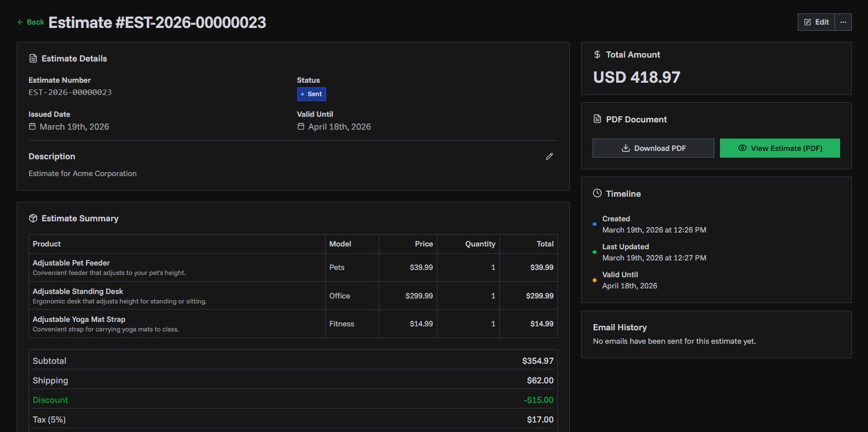Select the Created timeline marker dot
The image size is (868, 432).
[594, 224]
